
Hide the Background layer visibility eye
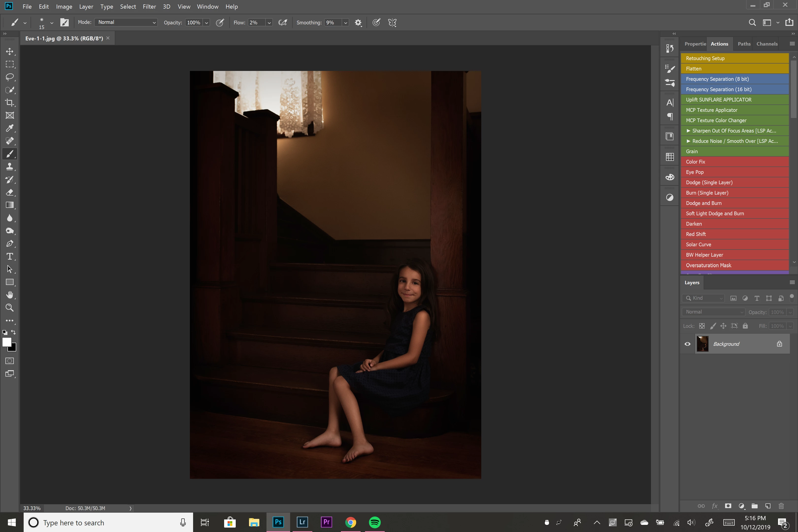point(687,344)
